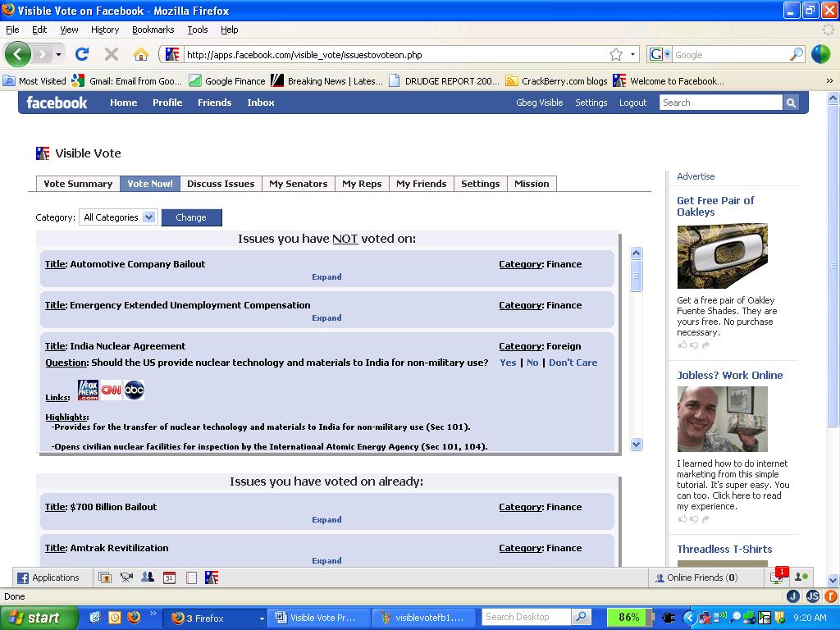
Task: Click thumbs up on the Jobless ad
Action: coord(682,518)
